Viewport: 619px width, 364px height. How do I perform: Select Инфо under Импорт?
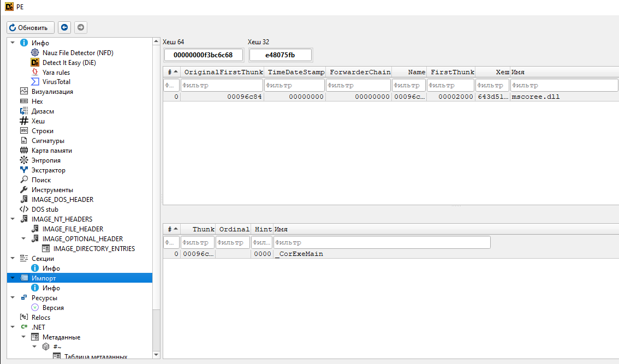pyautogui.click(x=51, y=288)
